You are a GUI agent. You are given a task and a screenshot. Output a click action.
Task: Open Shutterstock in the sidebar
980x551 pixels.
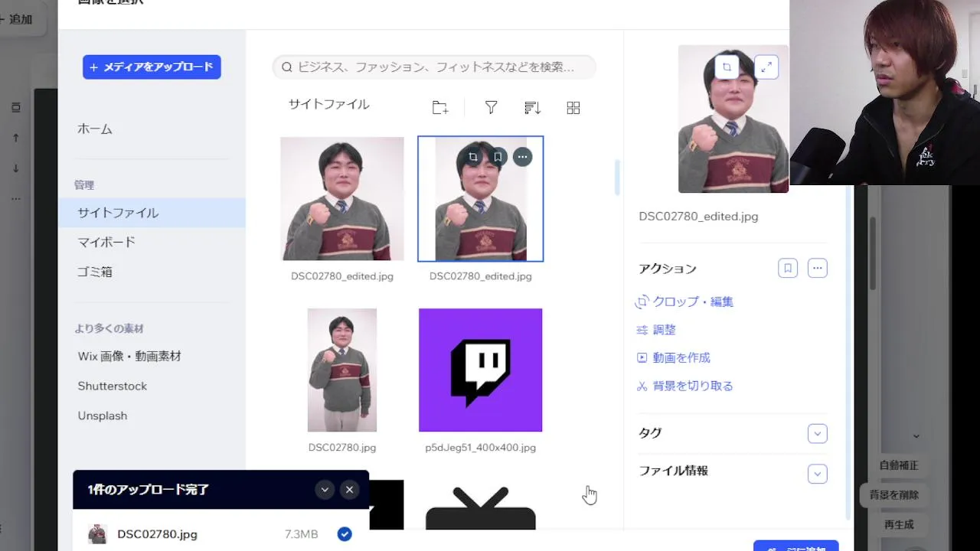point(113,386)
